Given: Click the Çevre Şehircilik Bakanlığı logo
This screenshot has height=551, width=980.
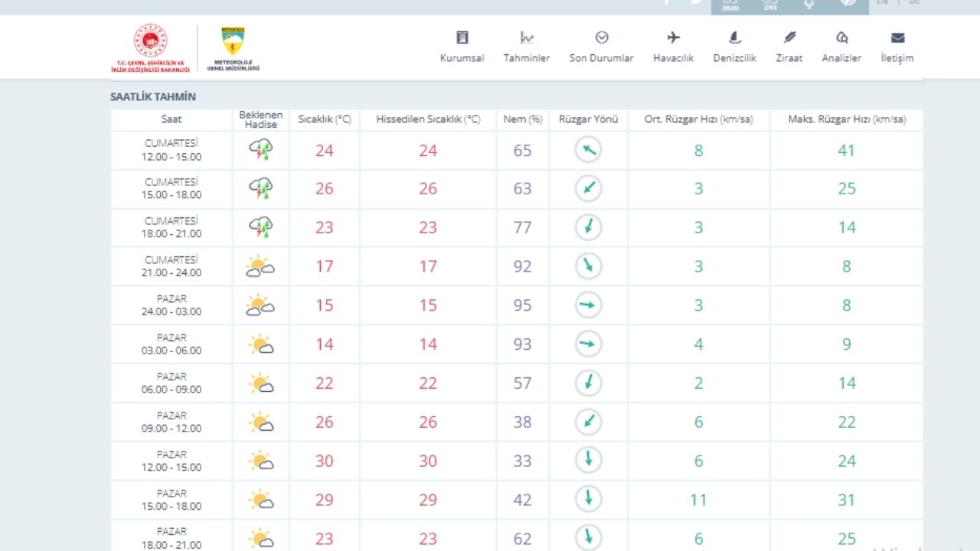Looking at the screenshot, I should coord(150,48).
